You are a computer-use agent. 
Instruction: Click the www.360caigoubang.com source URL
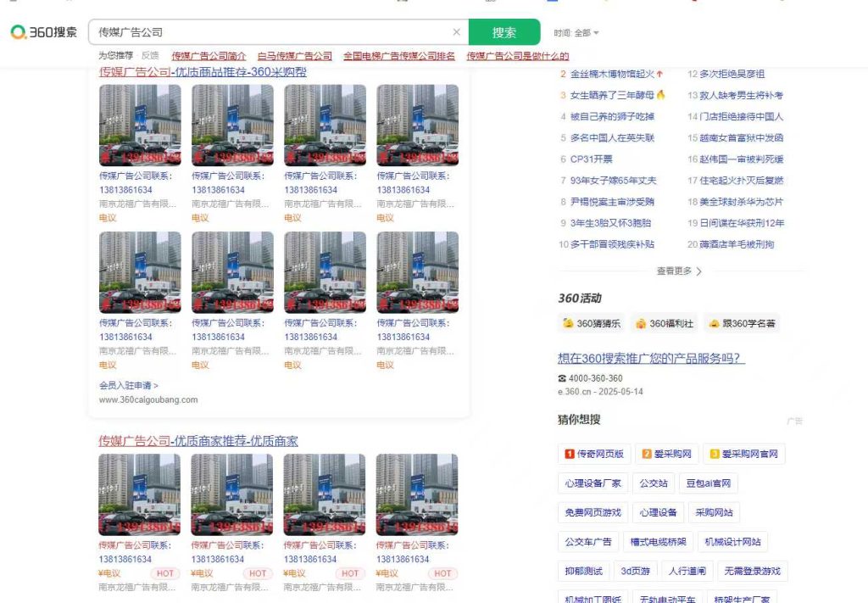(x=148, y=399)
